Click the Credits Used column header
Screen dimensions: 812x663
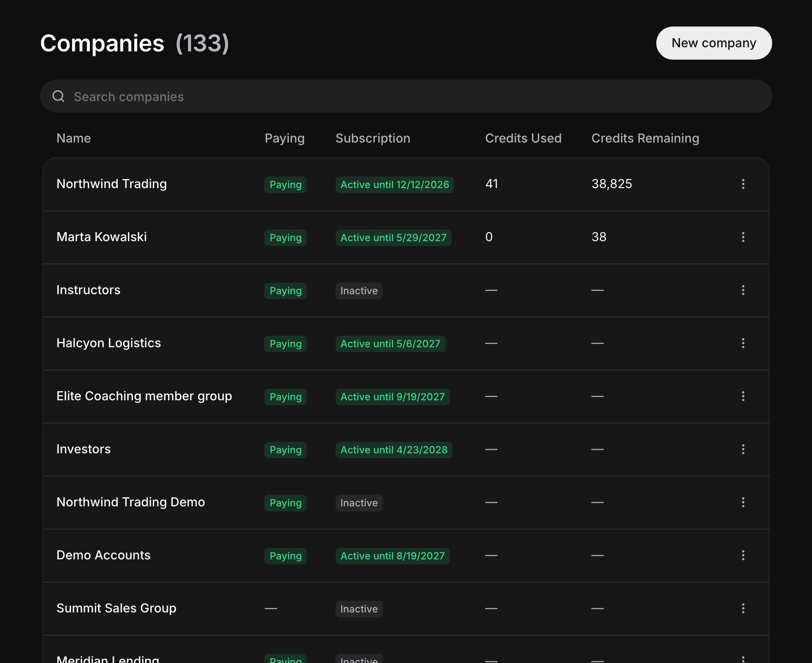523,138
